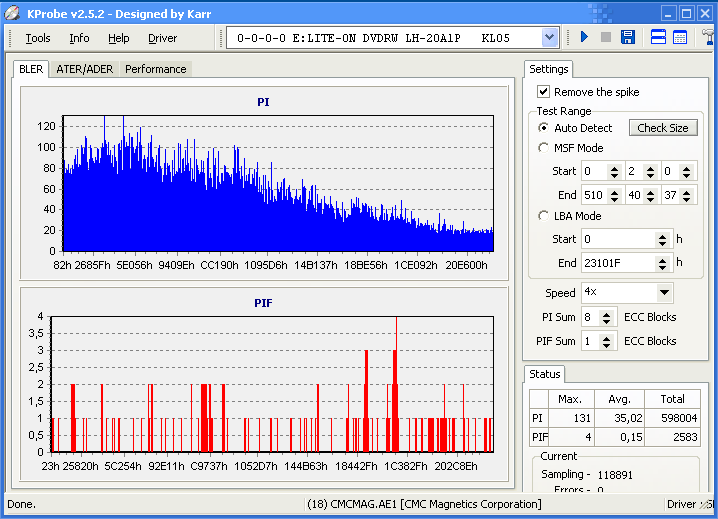The width and height of the screenshot is (718, 519).
Task: Choose the Auto Detect radio option
Action: click(x=544, y=128)
